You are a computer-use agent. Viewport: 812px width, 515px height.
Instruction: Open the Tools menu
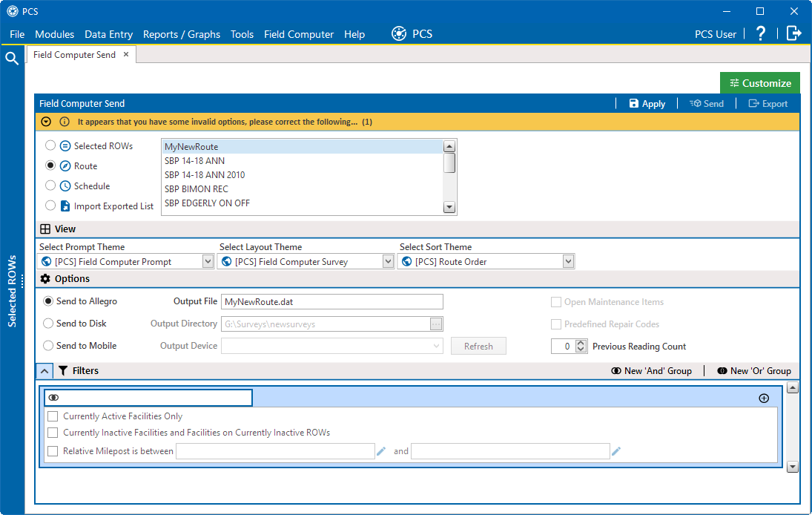coord(242,34)
